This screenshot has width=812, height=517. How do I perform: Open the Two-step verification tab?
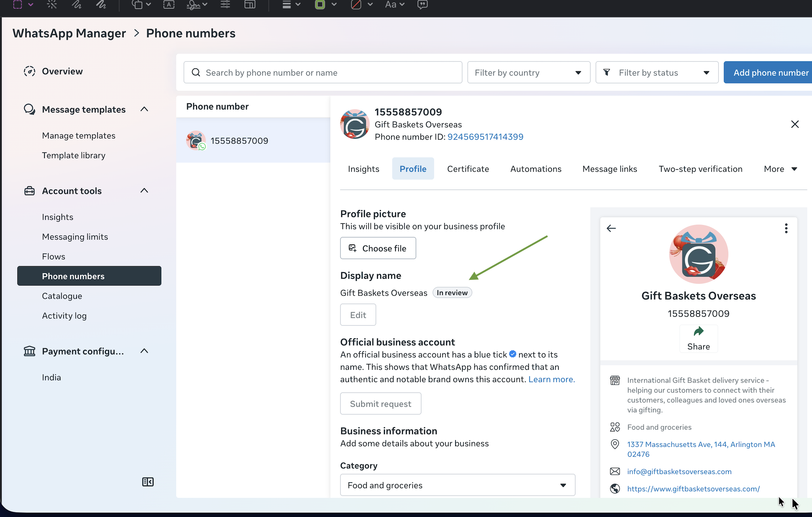click(700, 169)
